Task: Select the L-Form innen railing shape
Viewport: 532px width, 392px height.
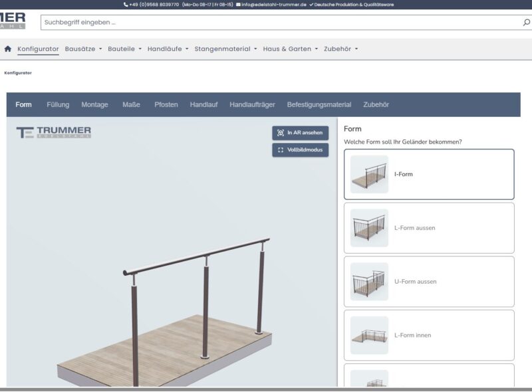Action: tap(428, 336)
